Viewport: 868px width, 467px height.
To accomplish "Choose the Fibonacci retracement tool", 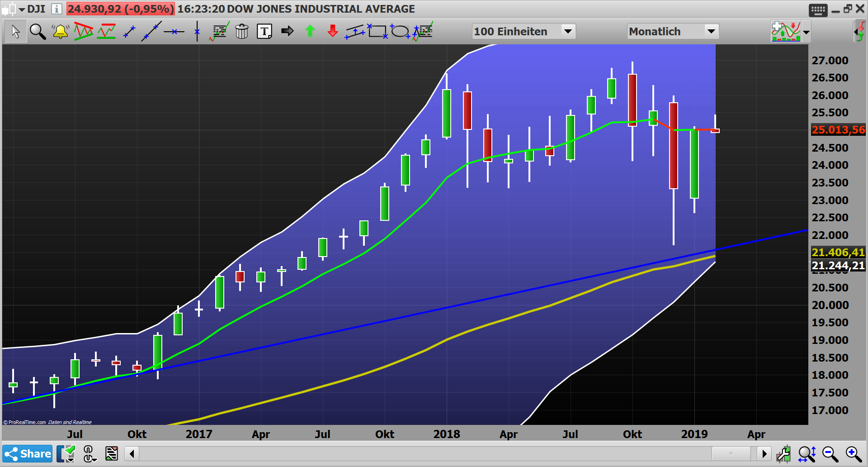I will pos(219,32).
